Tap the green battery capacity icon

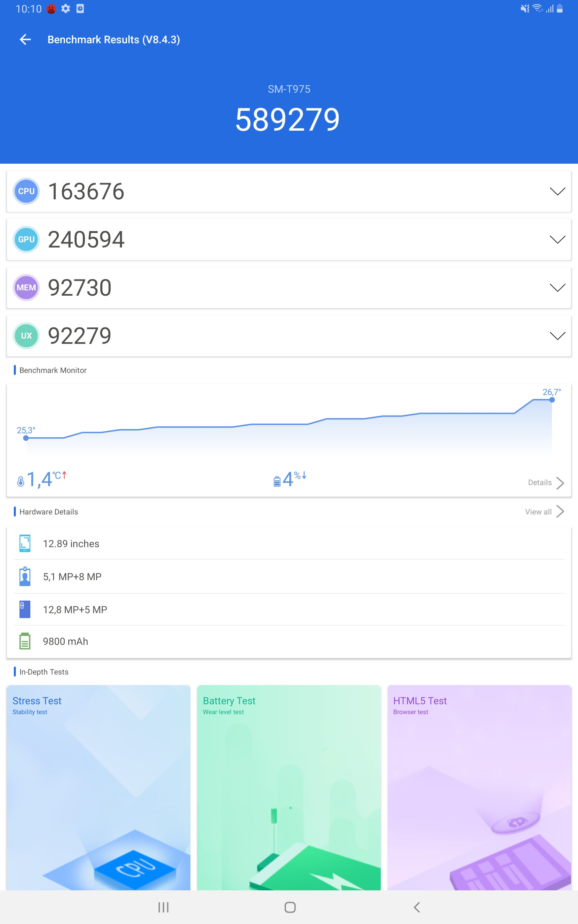[x=25, y=641]
